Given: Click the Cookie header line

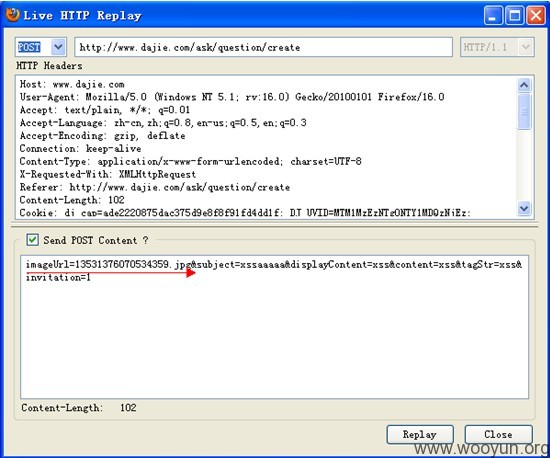Looking at the screenshot, I should [x=245, y=212].
